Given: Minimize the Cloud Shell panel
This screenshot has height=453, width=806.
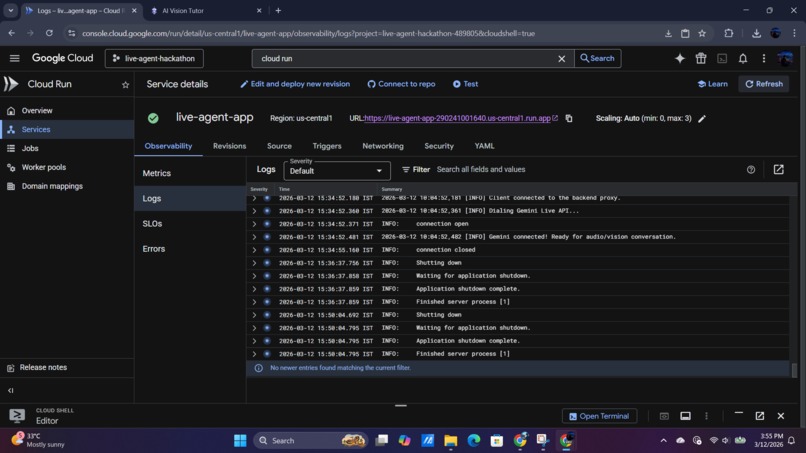Looking at the screenshot, I should coord(739,413).
